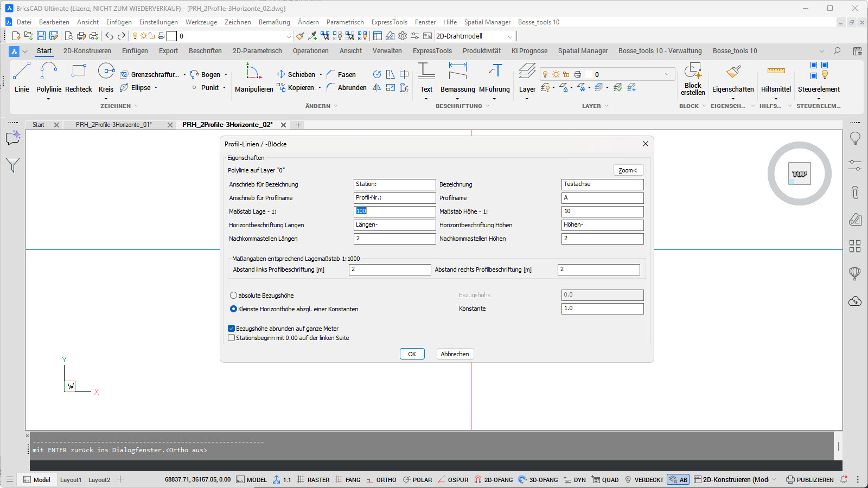The image size is (868, 488).
Task: Click the color swatch in the top toolbar
Action: click(171, 36)
